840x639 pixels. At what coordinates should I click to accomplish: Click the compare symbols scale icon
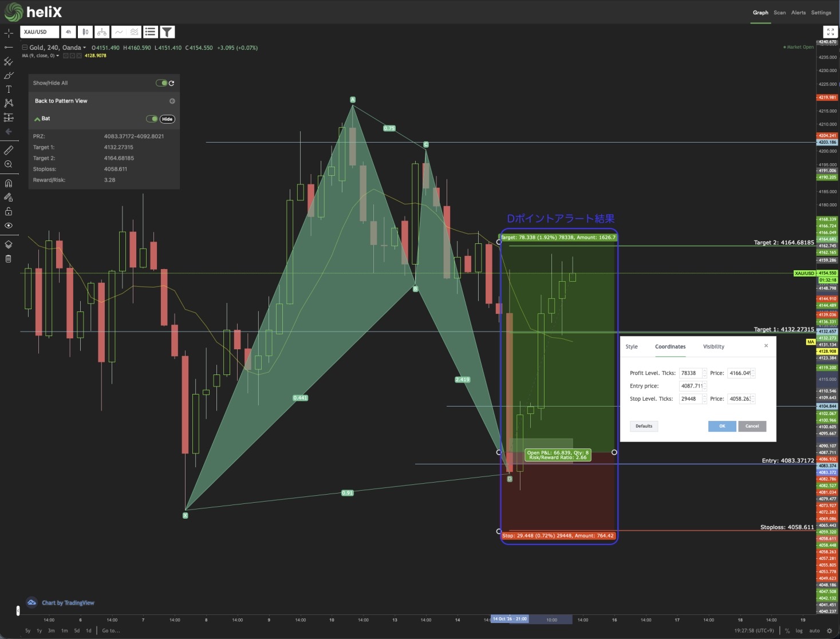click(101, 32)
